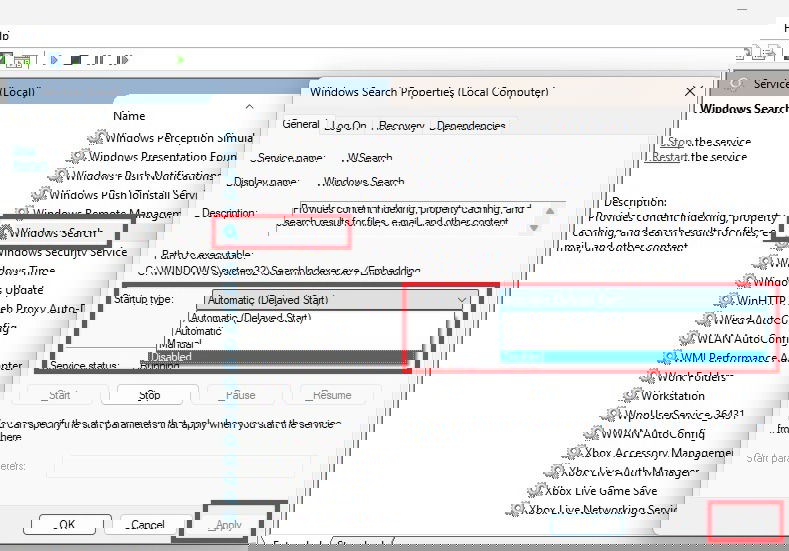Click gear icon beside Wired AutoConfig service

tap(706, 319)
